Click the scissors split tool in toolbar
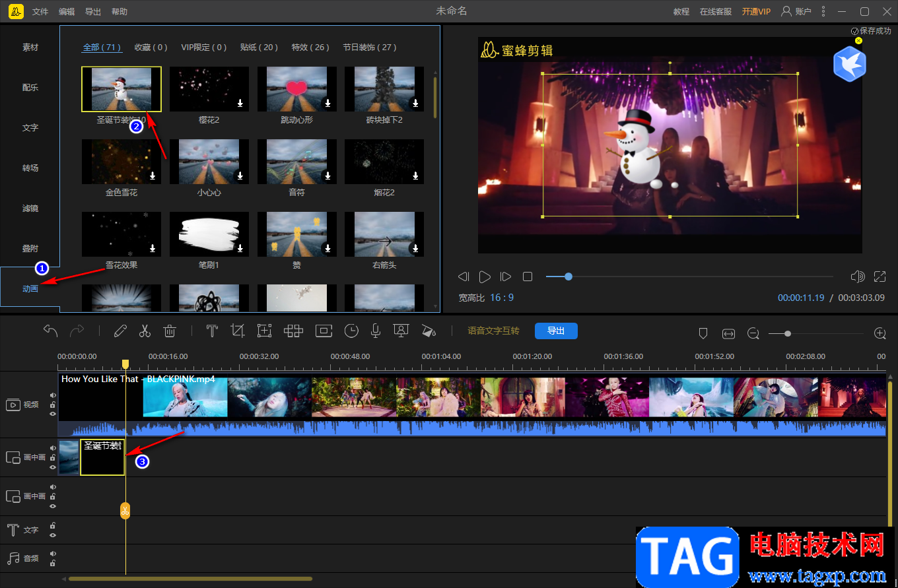The width and height of the screenshot is (898, 588). [145, 331]
